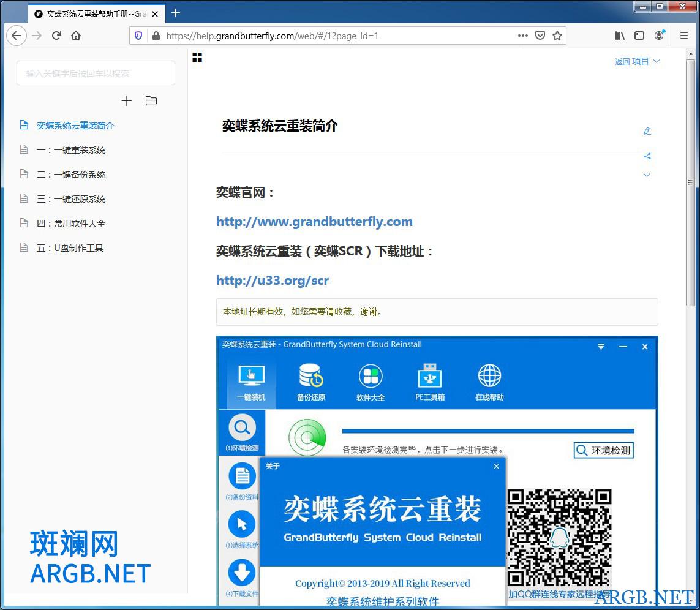Open the page actions three-dot menu
Image resolution: width=700 pixels, height=610 pixels.
pos(523,36)
